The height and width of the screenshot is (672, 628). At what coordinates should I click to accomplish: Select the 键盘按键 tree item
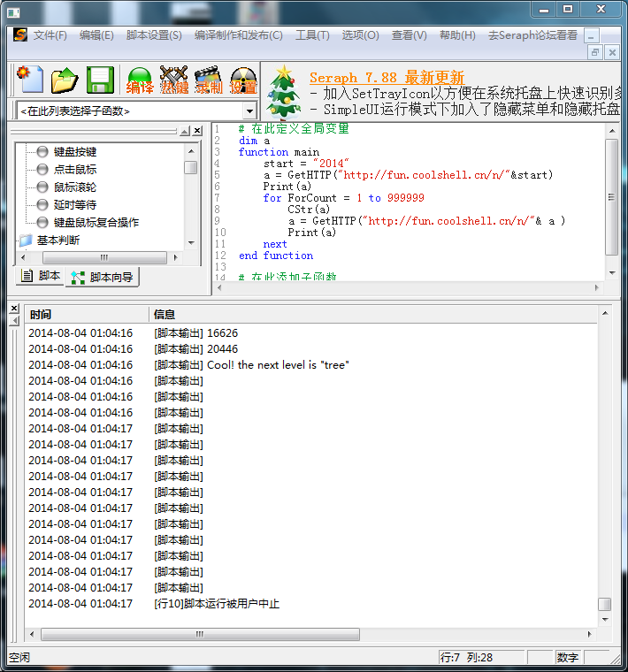[75, 152]
